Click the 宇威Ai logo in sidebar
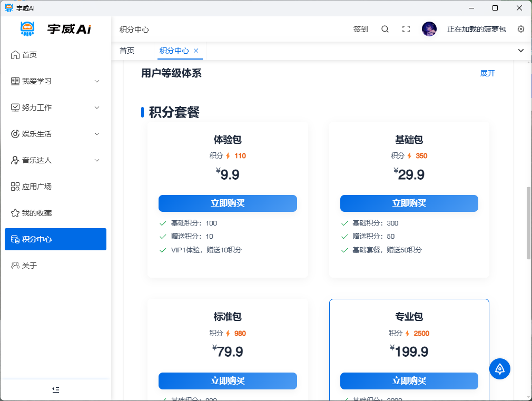Viewport: 532px width, 401px height. click(56, 29)
